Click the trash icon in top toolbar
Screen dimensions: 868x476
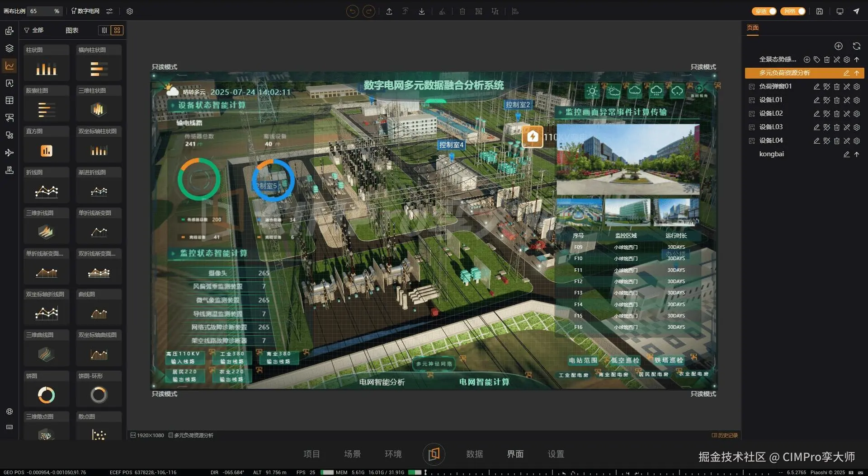tap(462, 11)
